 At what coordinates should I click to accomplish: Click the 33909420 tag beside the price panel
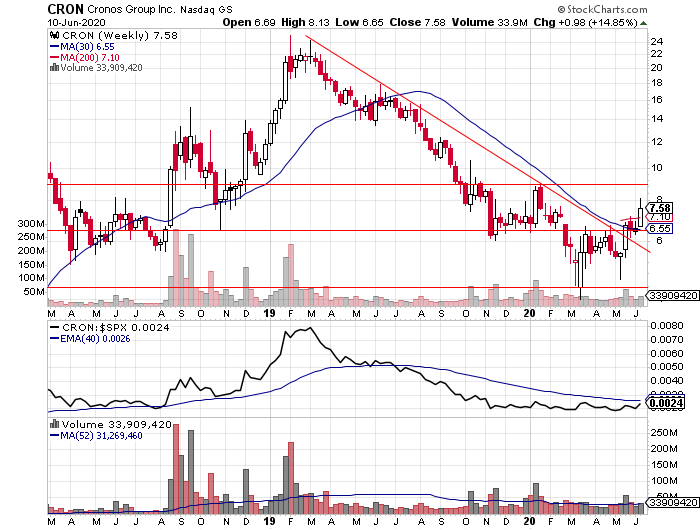[x=674, y=296]
